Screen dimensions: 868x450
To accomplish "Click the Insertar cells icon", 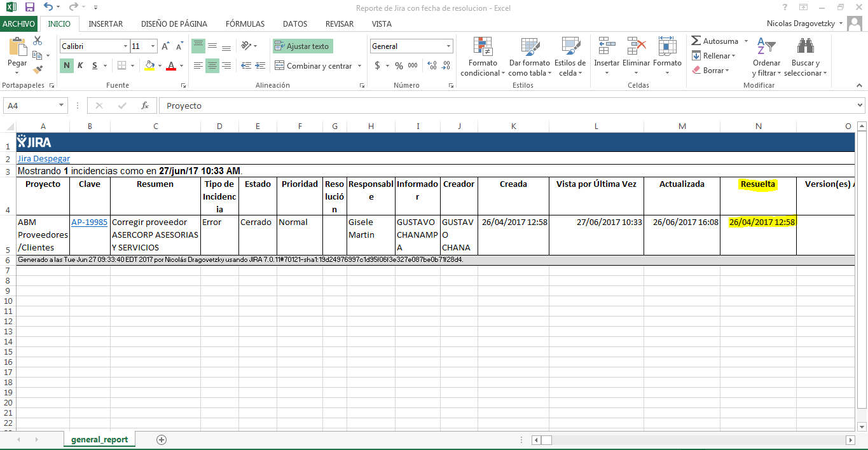I will pos(607,46).
